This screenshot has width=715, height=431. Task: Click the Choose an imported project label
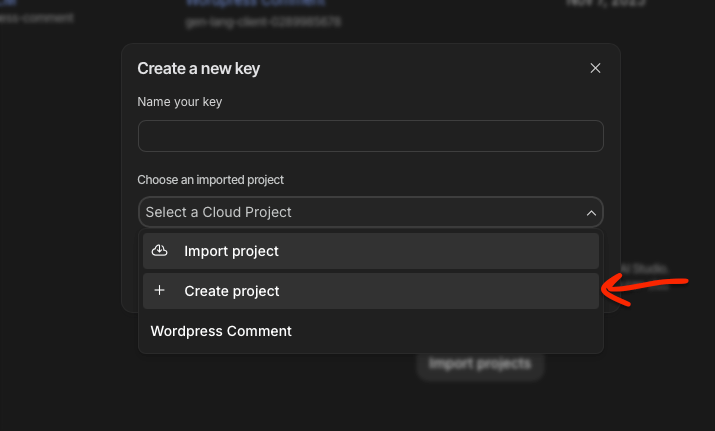[210, 180]
